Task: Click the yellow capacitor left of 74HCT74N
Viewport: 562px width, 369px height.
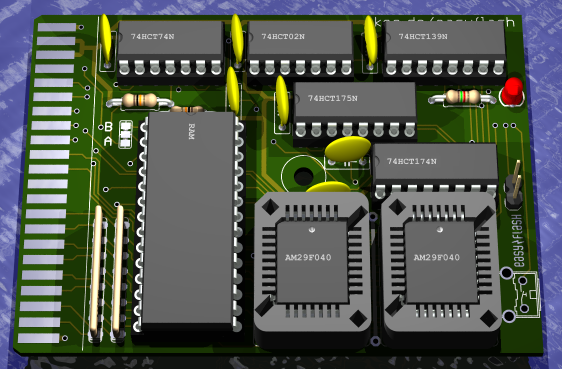Action: [106, 40]
